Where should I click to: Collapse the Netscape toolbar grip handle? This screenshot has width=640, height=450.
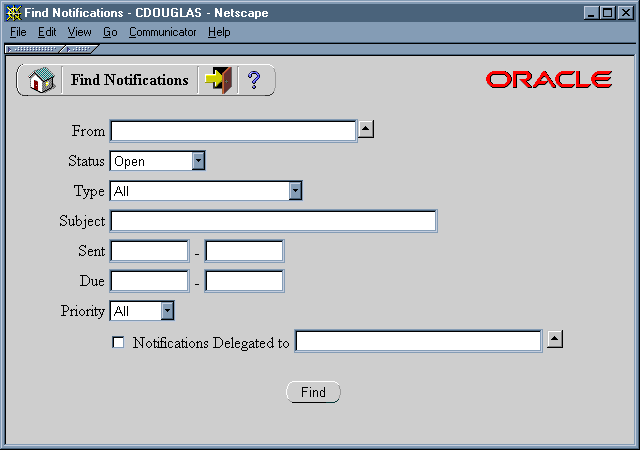(x=32, y=48)
